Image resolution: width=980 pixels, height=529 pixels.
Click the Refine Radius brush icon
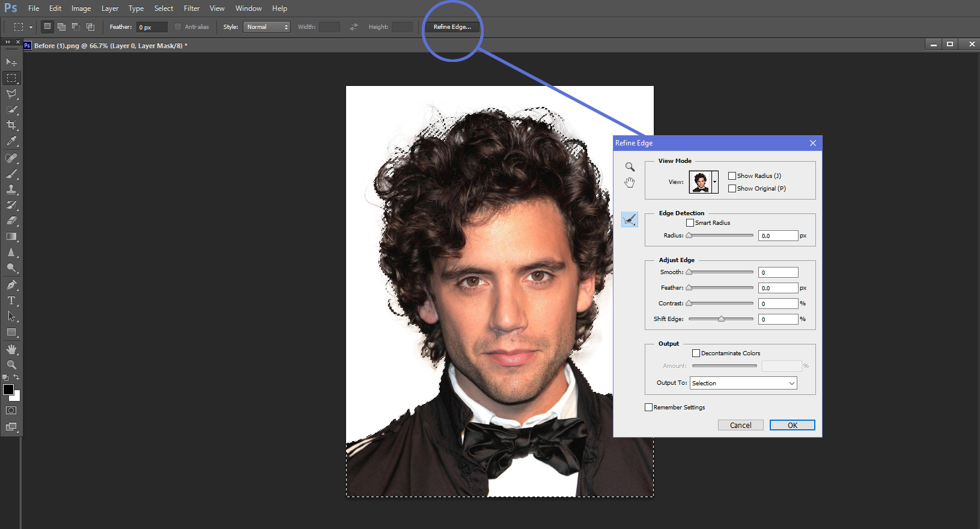629,219
